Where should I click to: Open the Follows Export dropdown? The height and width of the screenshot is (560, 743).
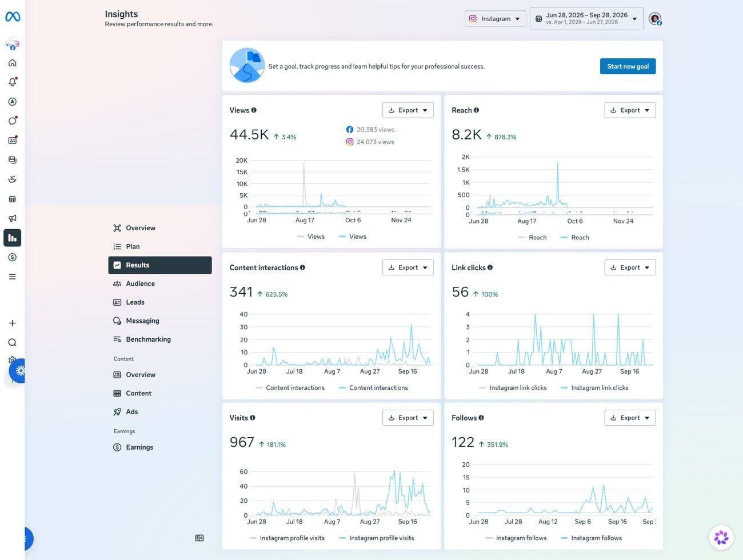coord(630,418)
